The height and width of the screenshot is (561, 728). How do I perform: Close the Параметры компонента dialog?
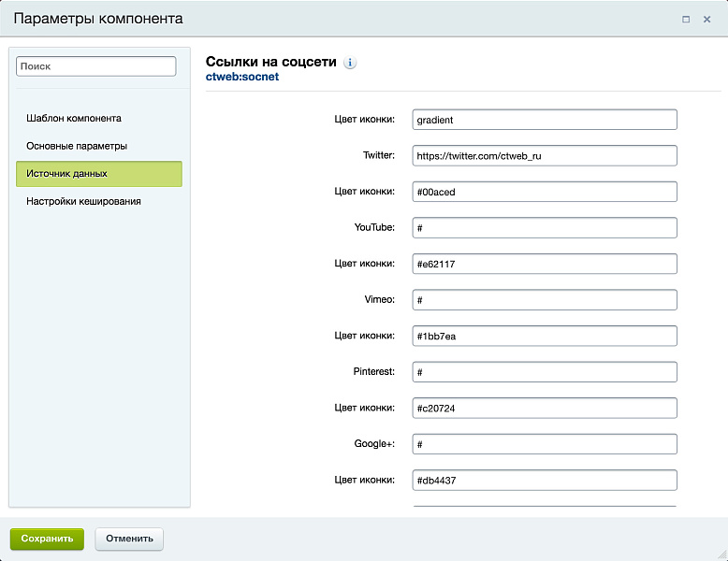[x=707, y=19]
